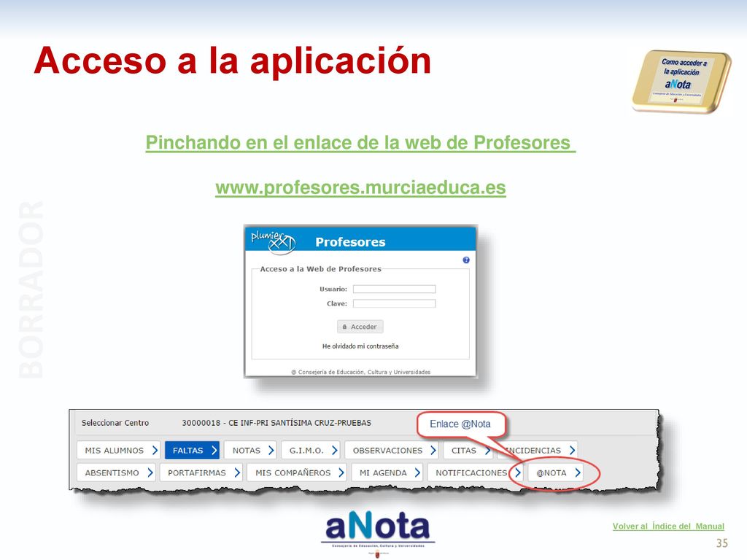Click the Usuario input field

[x=394, y=289]
